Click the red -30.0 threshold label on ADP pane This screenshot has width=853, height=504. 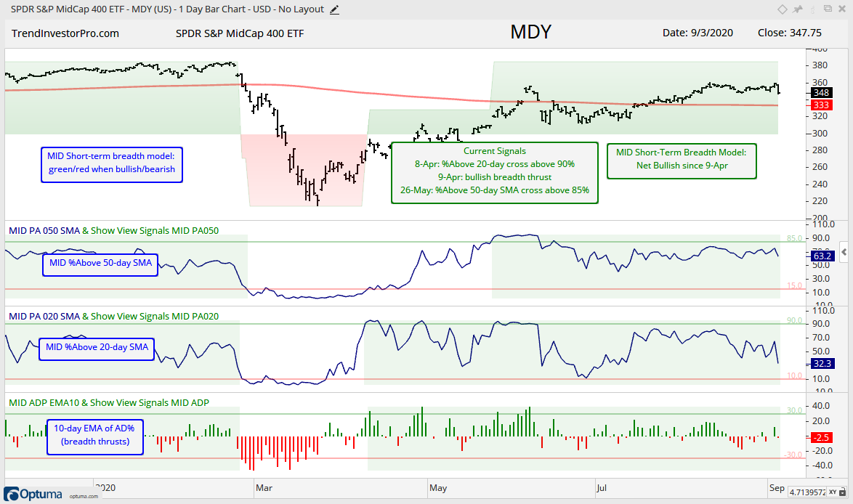point(793,455)
